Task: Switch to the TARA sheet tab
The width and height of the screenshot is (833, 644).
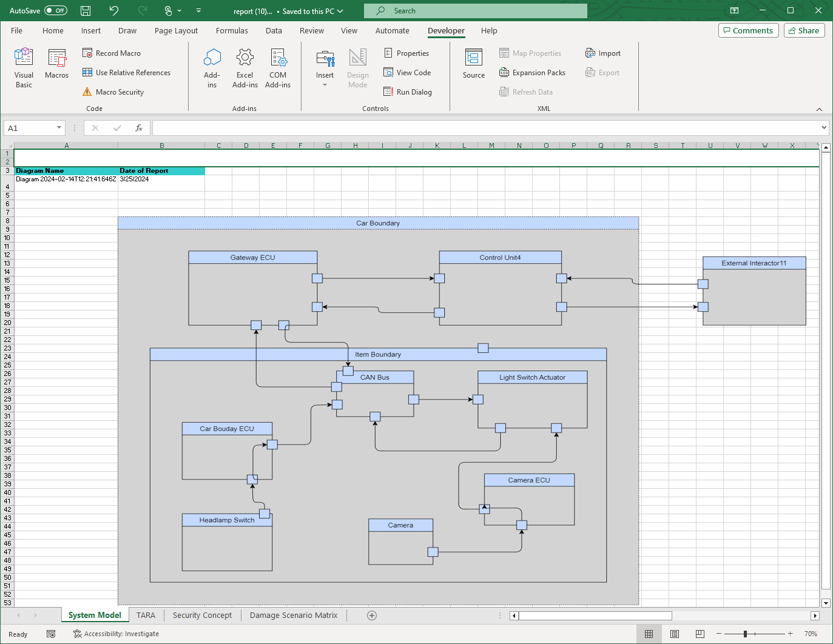Action: (146, 615)
